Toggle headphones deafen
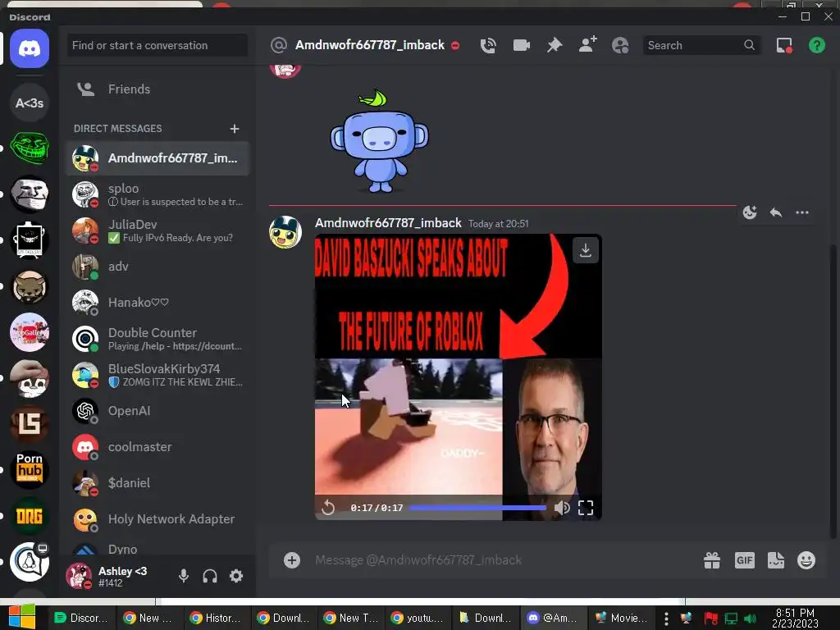The width and height of the screenshot is (840, 630). pyautogui.click(x=210, y=576)
